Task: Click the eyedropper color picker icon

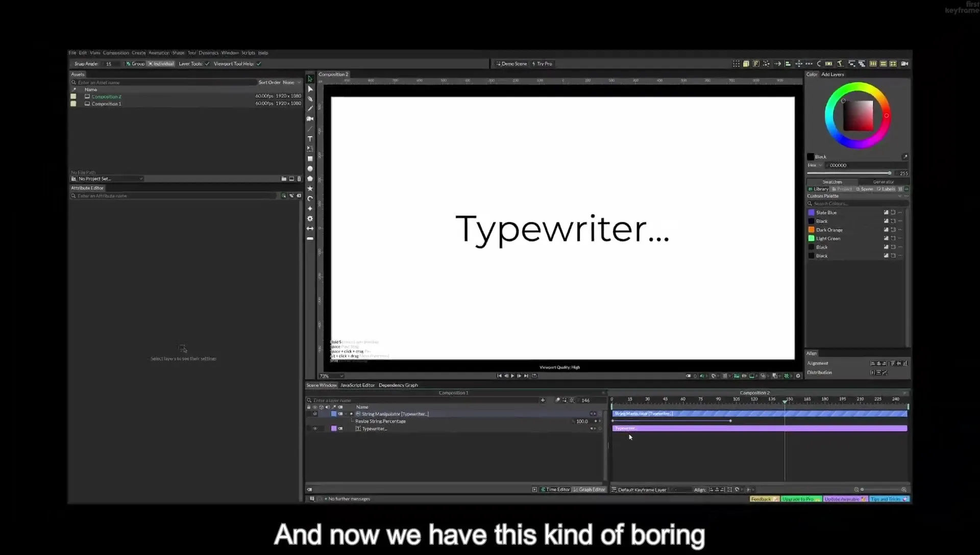Action: pyautogui.click(x=904, y=157)
